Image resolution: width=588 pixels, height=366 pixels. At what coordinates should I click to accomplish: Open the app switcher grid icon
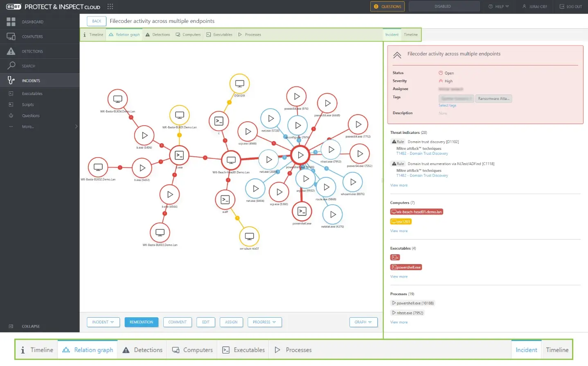pos(110,7)
